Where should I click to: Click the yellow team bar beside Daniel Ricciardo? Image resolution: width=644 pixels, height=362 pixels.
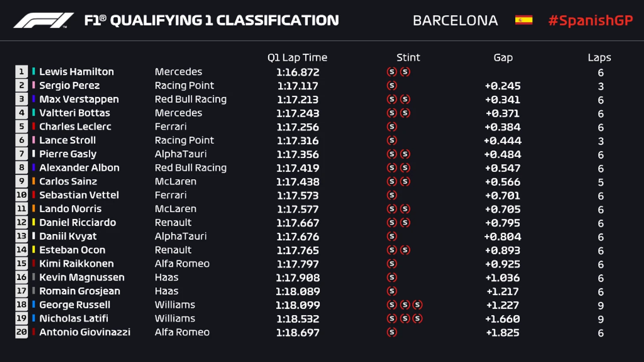tap(34, 222)
